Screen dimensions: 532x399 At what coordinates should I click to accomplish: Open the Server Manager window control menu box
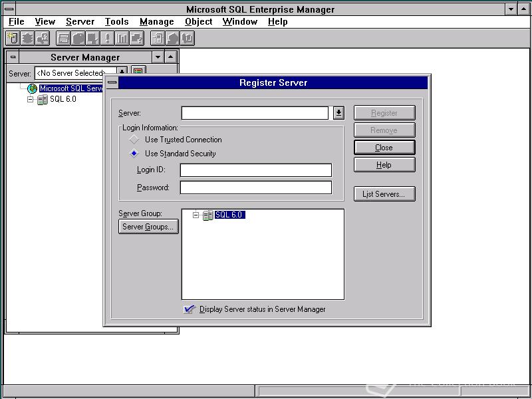13,57
